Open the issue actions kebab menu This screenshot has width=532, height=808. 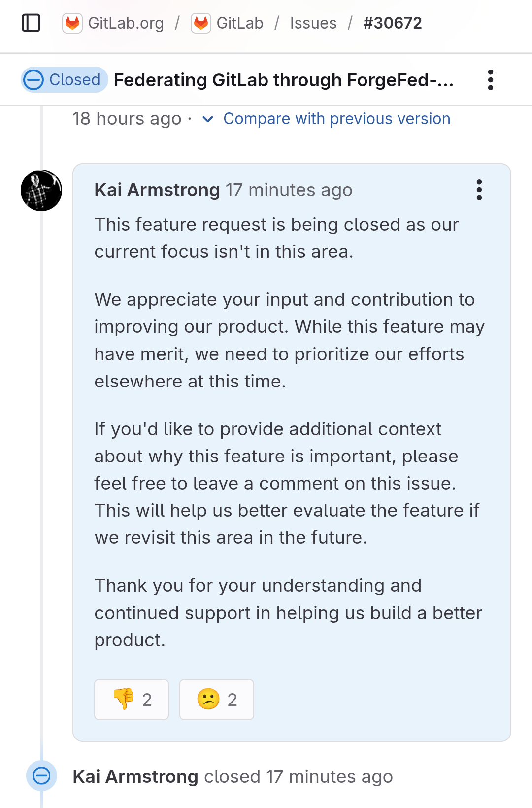pyautogui.click(x=490, y=80)
